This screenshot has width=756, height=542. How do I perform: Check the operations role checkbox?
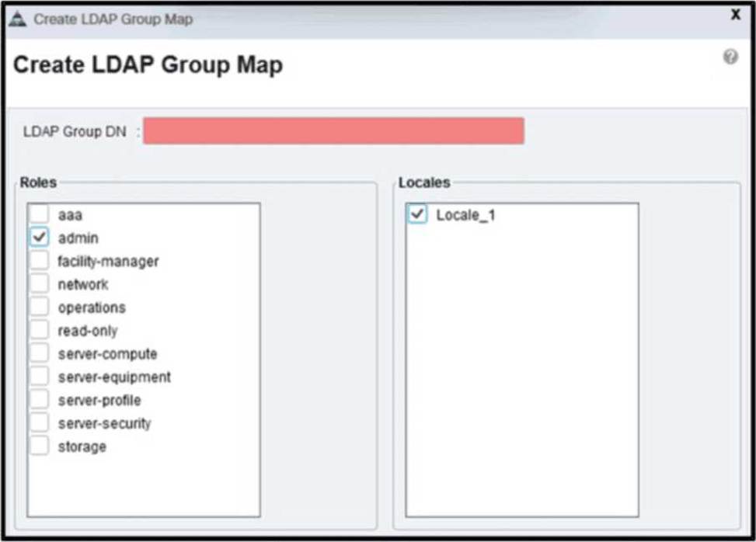coord(40,307)
